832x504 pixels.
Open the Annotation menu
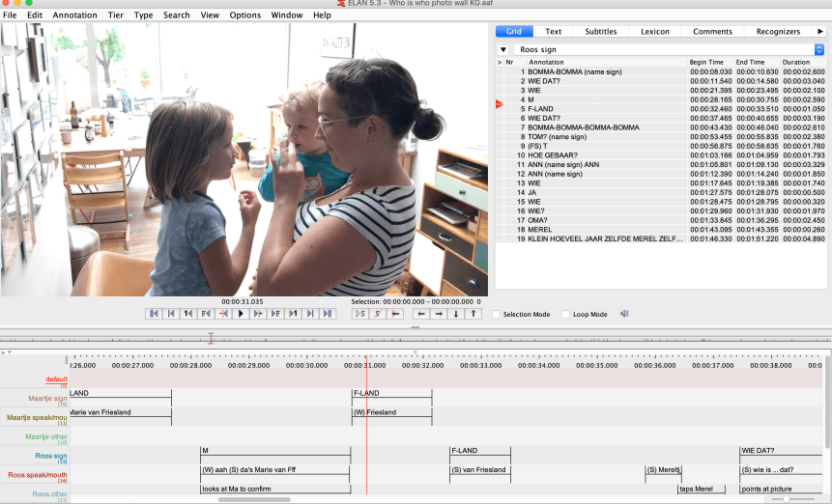coord(74,15)
